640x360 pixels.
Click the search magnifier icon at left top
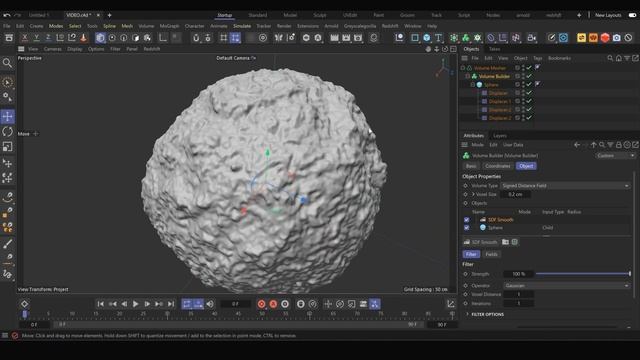[7, 63]
